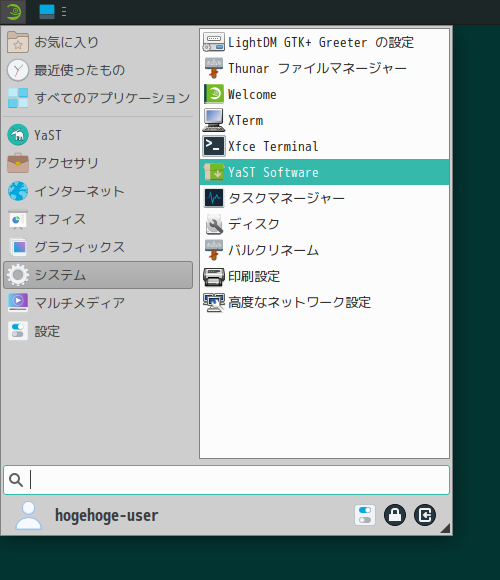
Task: Click the openSUSE menu button in panel
Action: tap(13, 12)
